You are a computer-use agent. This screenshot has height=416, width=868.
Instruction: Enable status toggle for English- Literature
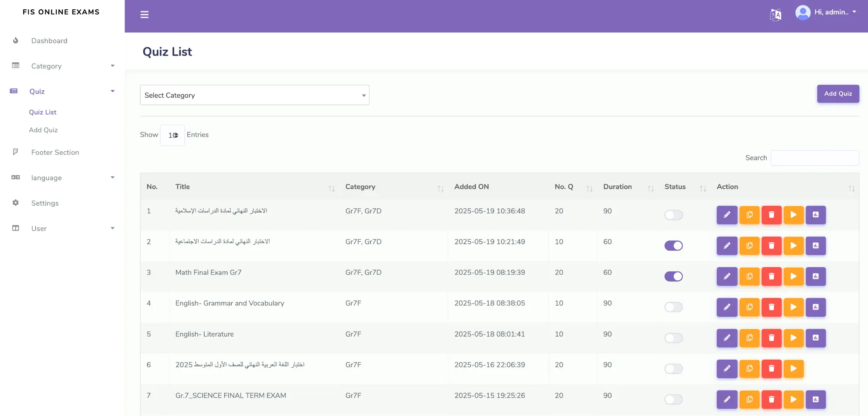(x=673, y=338)
